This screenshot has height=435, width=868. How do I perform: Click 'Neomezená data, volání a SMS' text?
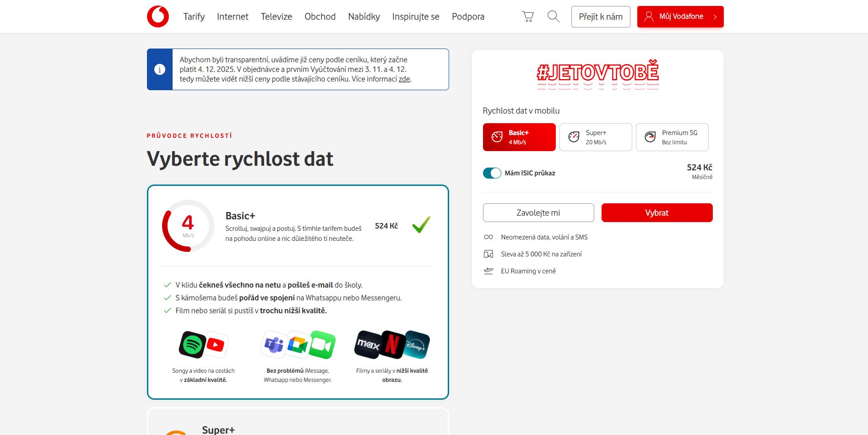pos(544,237)
